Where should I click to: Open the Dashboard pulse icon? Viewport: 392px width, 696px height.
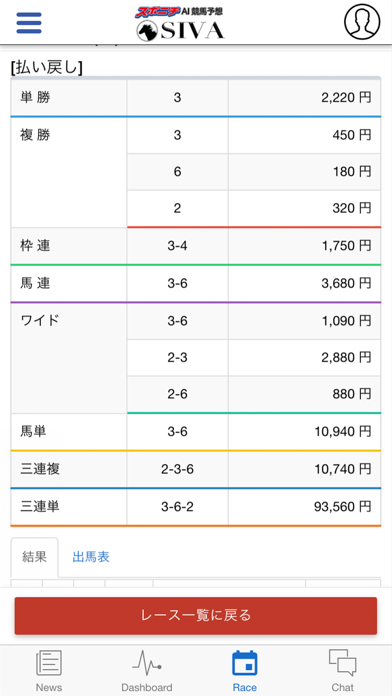[x=147, y=663]
